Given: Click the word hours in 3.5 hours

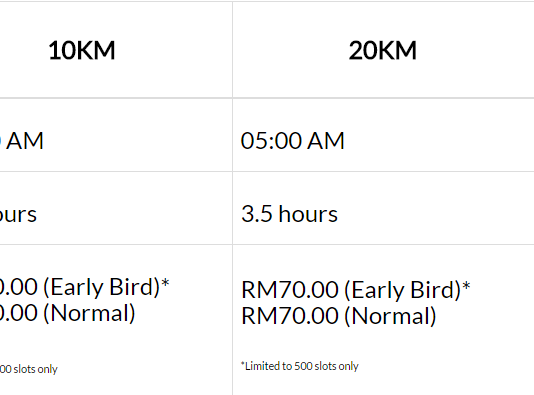Looking at the screenshot, I should (308, 214).
